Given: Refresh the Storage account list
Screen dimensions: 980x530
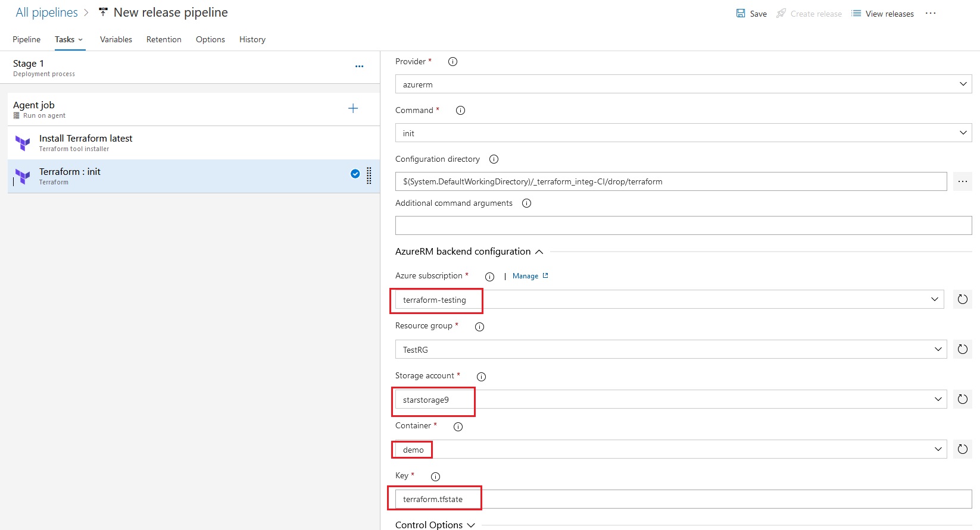Looking at the screenshot, I should 963,399.
